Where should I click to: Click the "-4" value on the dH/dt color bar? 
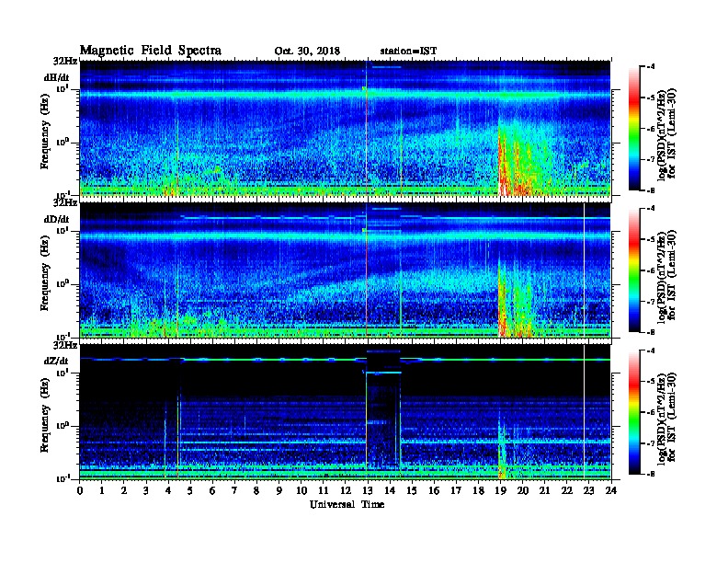(x=650, y=67)
